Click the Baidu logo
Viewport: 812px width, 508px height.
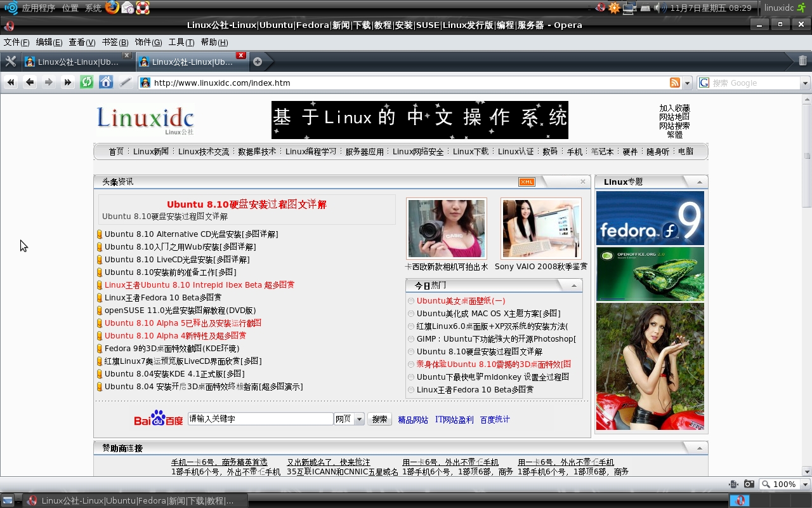pos(159,418)
